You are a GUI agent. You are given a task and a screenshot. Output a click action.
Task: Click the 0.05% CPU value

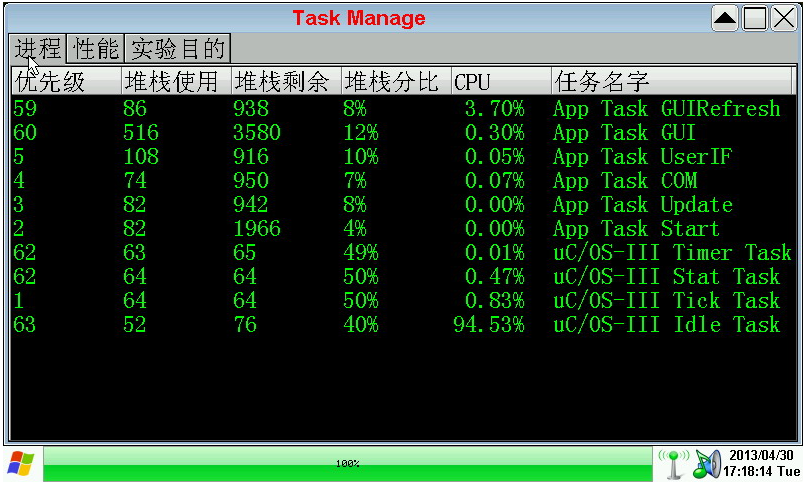494,157
